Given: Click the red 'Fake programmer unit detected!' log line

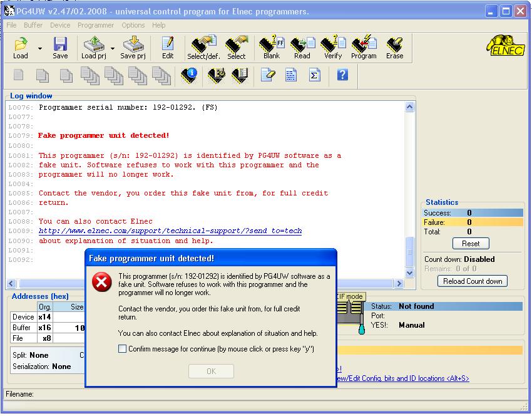Looking at the screenshot, I should pos(103,135).
